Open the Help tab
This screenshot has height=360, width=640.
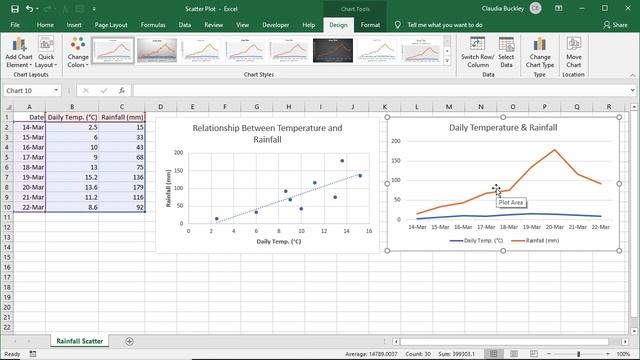point(309,25)
